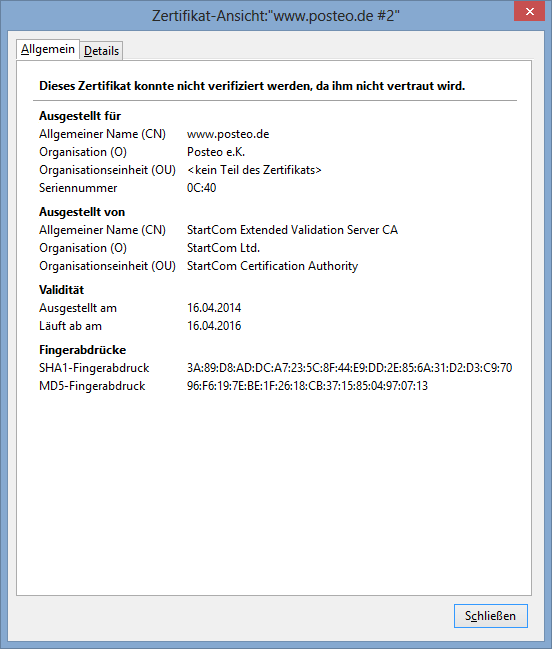Image resolution: width=552 pixels, height=649 pixels.
Task: Click the StartCom Ltd. organisation value
Action: (x=223, y=248)
